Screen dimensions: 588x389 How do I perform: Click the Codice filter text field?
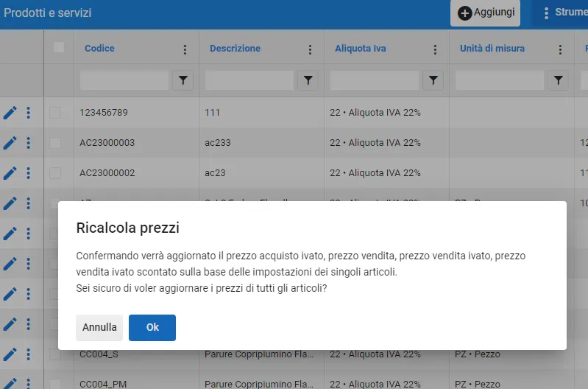click(124, 80)
